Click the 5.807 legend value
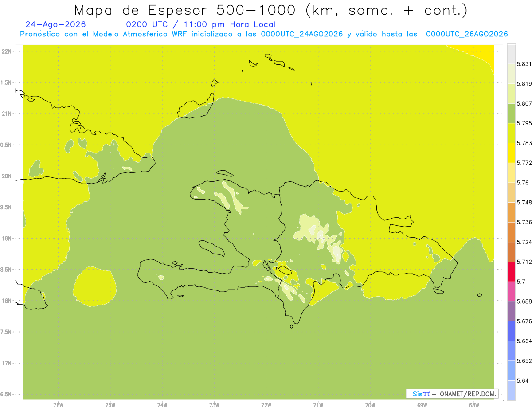The height and width of the screenshot is (411, 532). (x=524, y=103)
